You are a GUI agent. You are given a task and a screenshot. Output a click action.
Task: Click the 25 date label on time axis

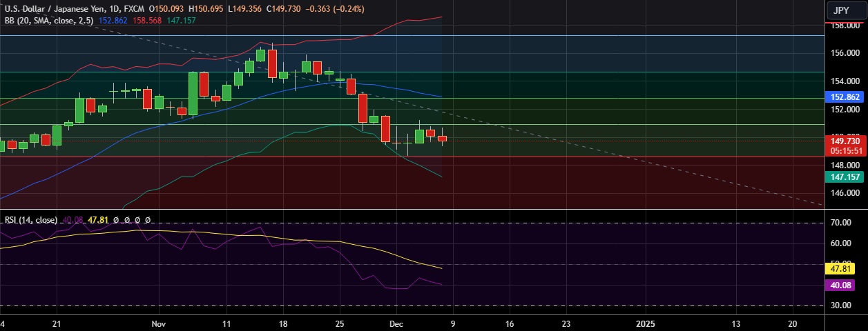339,323
